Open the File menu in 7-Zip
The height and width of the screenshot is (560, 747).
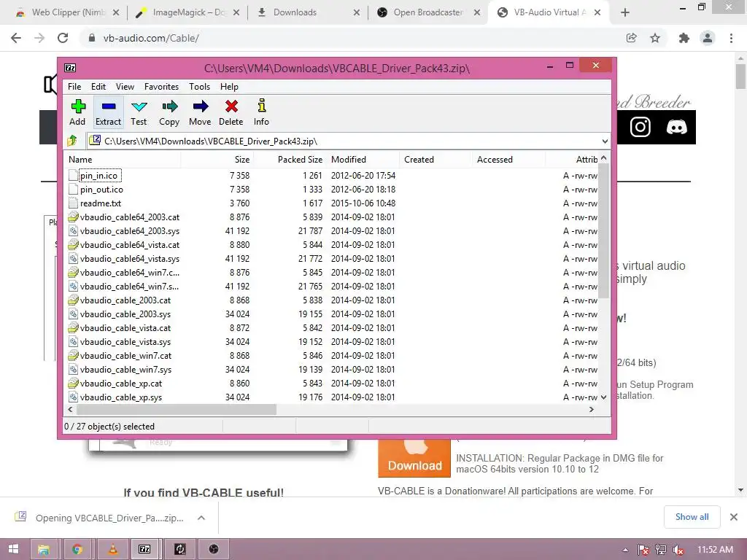pos(74,87)
